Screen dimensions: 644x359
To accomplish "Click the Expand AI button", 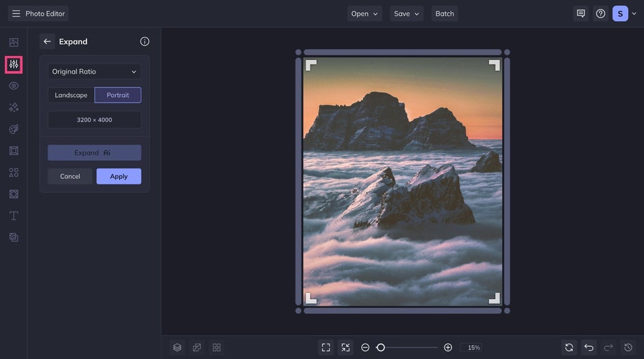I will click(x=94, y=153).
